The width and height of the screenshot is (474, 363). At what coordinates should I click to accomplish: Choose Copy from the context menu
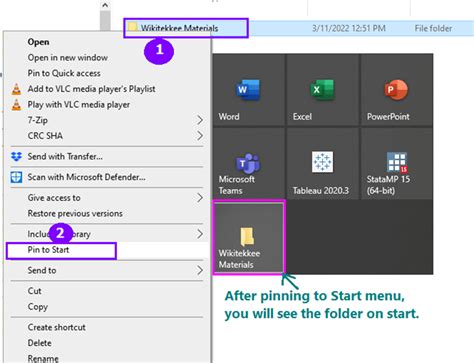38,307
